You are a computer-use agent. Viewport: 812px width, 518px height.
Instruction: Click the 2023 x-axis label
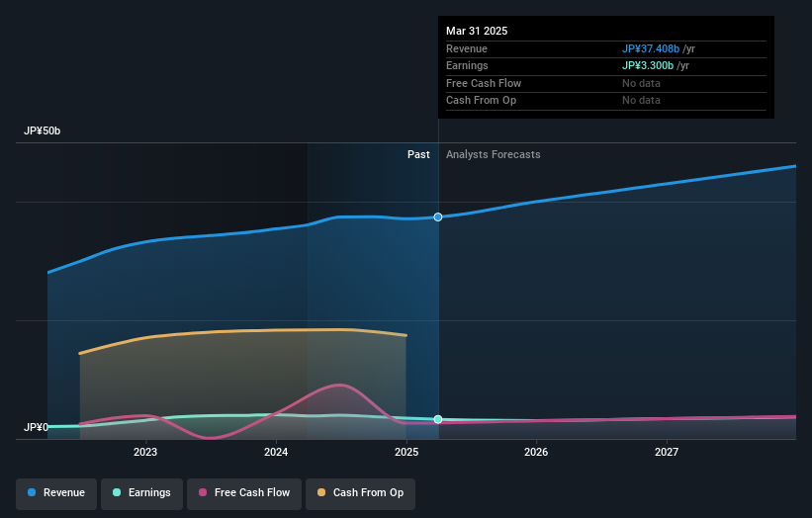click(145, 453)
